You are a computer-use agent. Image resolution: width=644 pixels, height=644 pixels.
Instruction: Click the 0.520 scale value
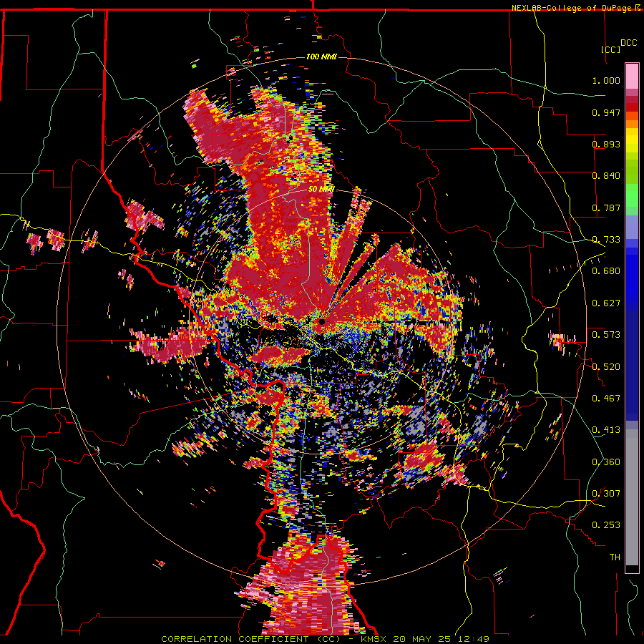pos(606,367)
